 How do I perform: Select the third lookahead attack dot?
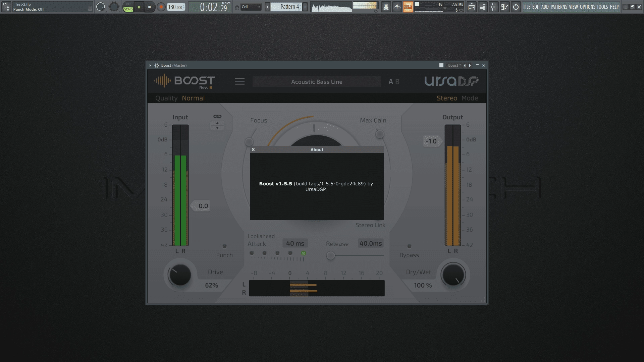pyautogui.click(x=277, y=253)
